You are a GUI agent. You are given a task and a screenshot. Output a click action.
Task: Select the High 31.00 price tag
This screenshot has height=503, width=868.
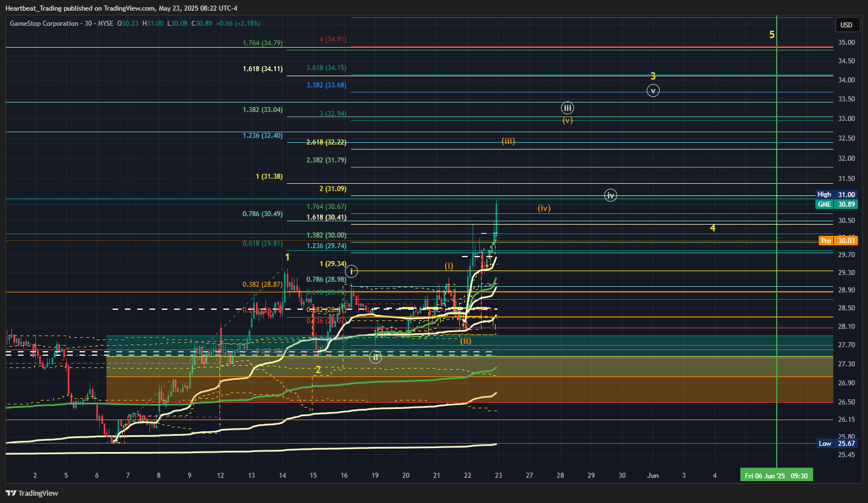[x=836, y=194]
